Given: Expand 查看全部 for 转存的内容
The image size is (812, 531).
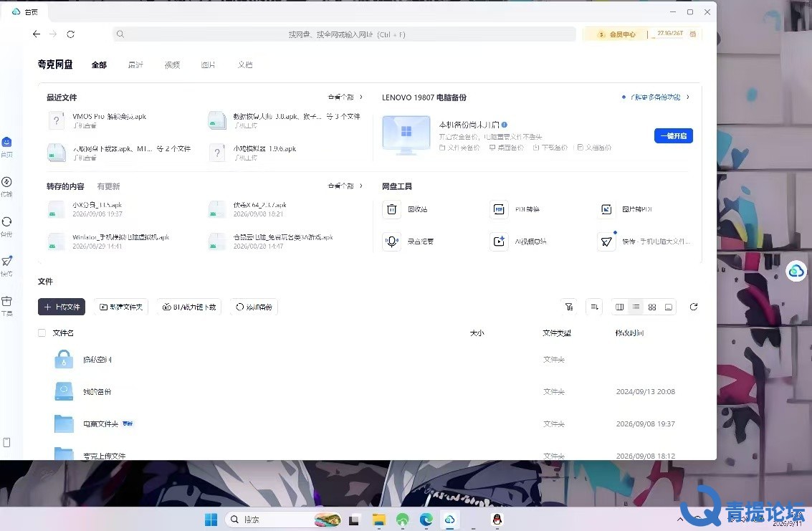Looking at the screenshot, I should [345, 186].
